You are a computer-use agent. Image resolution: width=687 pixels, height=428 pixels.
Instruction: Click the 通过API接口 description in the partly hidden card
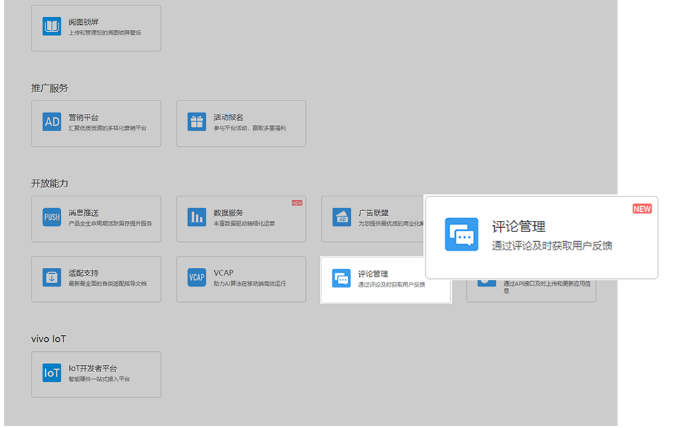pos(547,287)
